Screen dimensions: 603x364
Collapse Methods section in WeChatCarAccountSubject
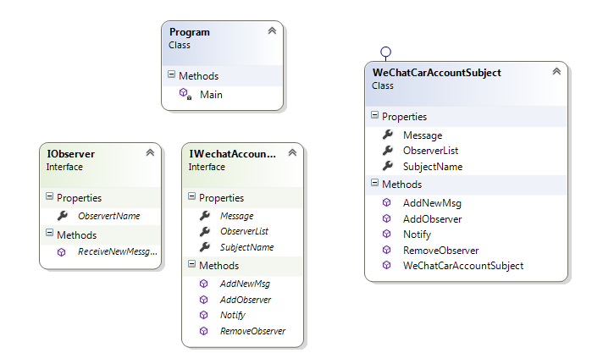[374, 183]
